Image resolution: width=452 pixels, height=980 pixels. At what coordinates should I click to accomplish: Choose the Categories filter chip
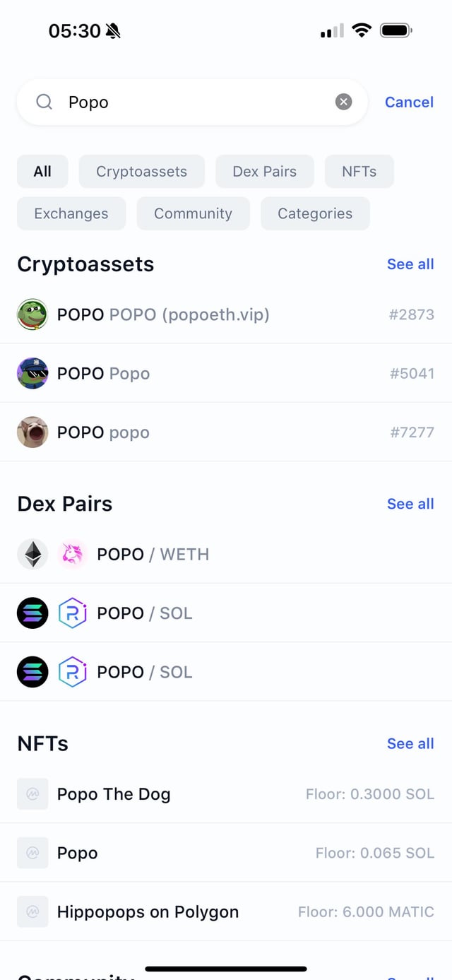click(315, 213)
